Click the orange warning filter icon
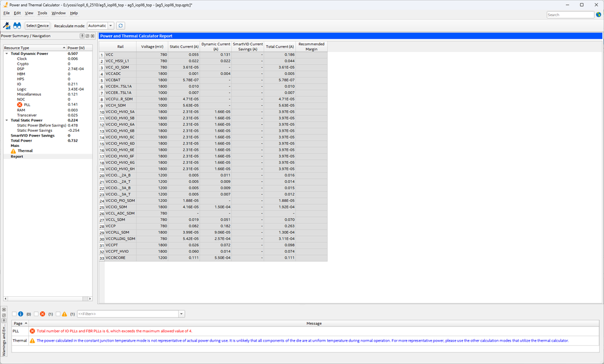Screen dimensions: 604x364 coord(64,314)
